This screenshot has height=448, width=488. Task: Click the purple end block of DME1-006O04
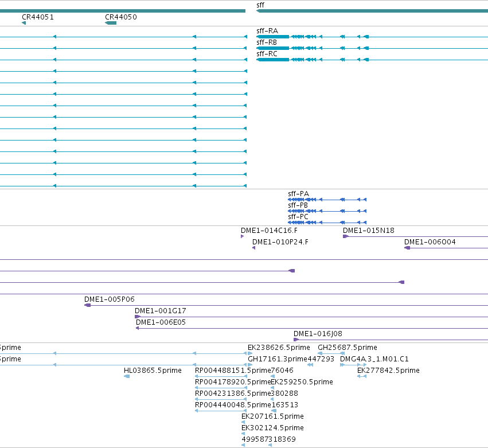(407, 248)
